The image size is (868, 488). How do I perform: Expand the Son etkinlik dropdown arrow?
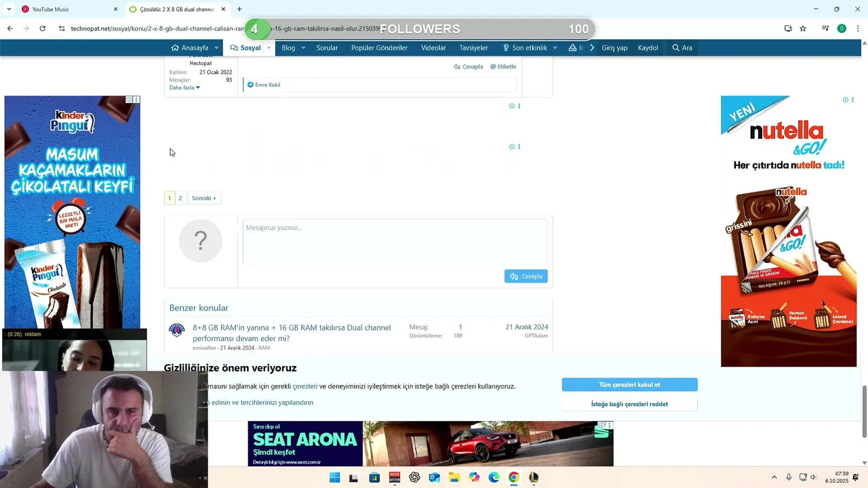tap(555, 47)
